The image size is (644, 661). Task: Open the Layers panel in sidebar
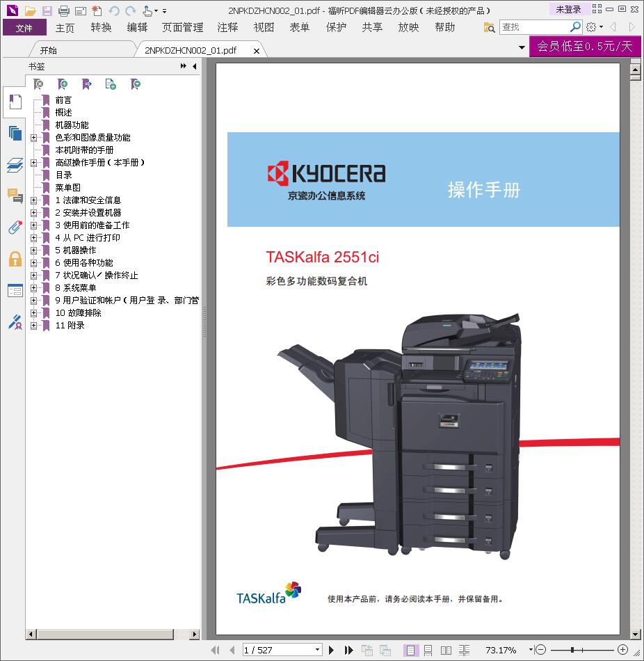[15, 165]
